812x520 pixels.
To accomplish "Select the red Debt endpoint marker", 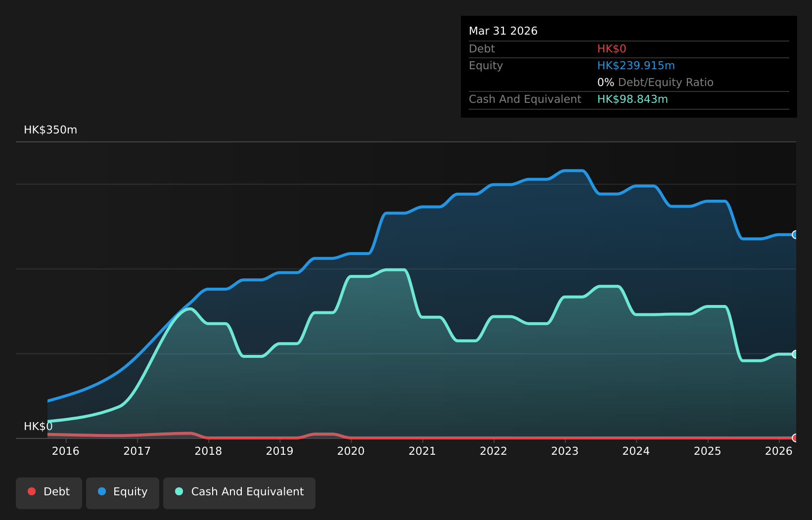I will (x=795, y=438).
